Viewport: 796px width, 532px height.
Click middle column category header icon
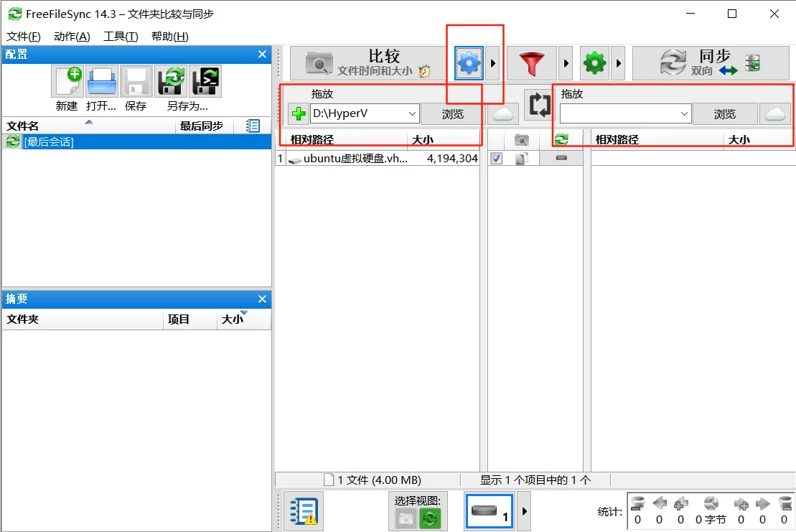[521, 139]
